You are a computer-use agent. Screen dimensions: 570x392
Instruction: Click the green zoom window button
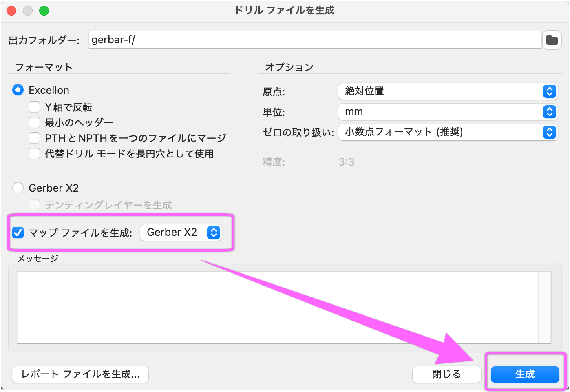tap(44, 11)
